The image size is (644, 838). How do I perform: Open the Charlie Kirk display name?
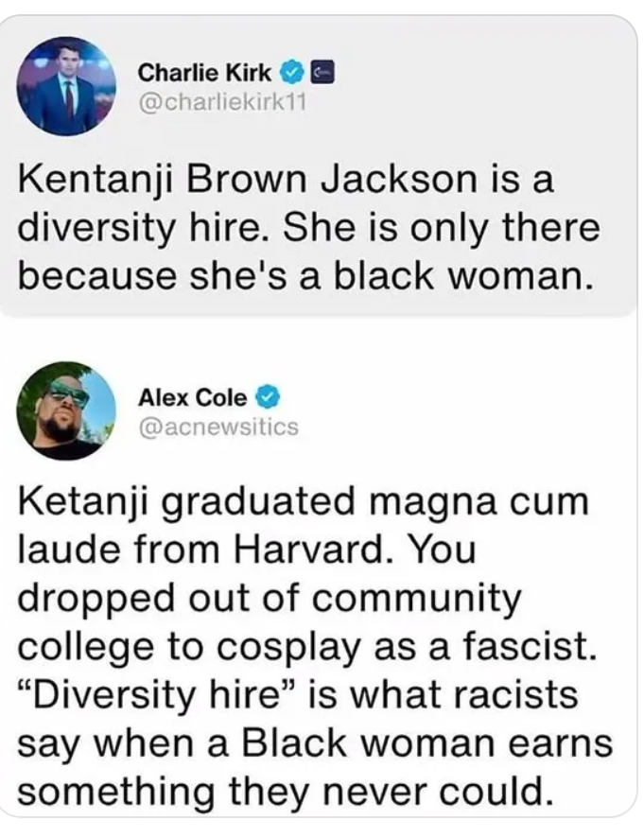[205, 73]
